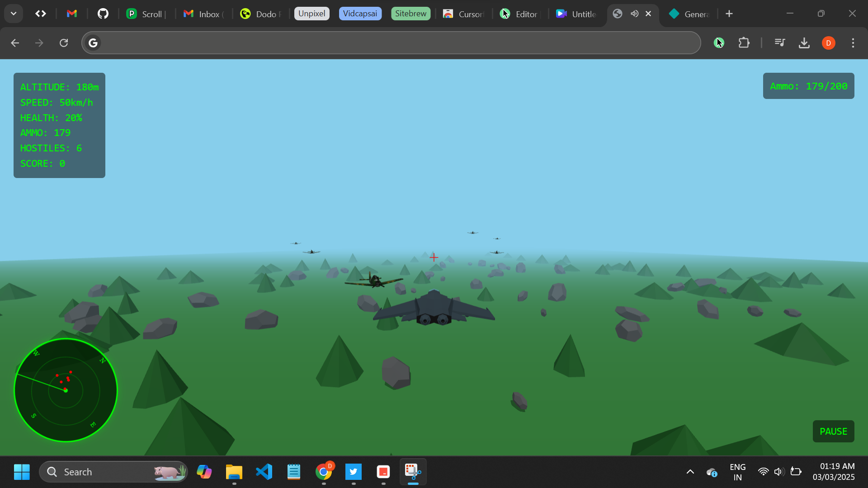Open the Downloads icon in the toolbar

804,43
